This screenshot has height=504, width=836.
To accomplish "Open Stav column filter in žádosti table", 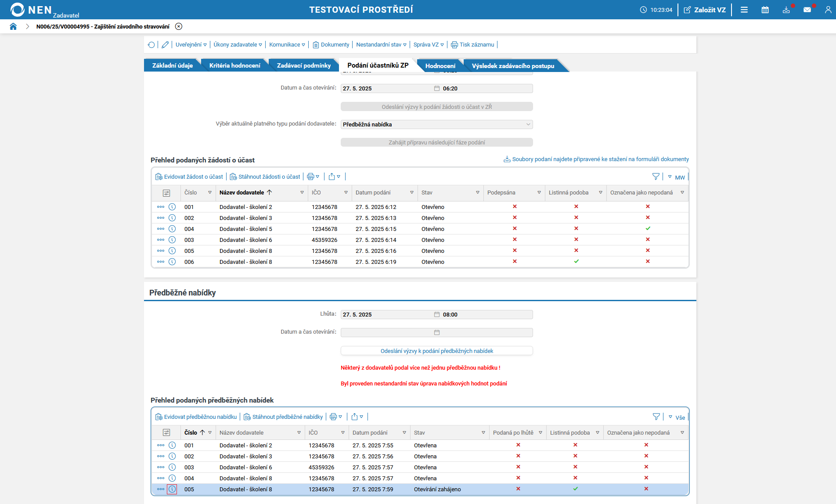I will (x=478, y=193).
